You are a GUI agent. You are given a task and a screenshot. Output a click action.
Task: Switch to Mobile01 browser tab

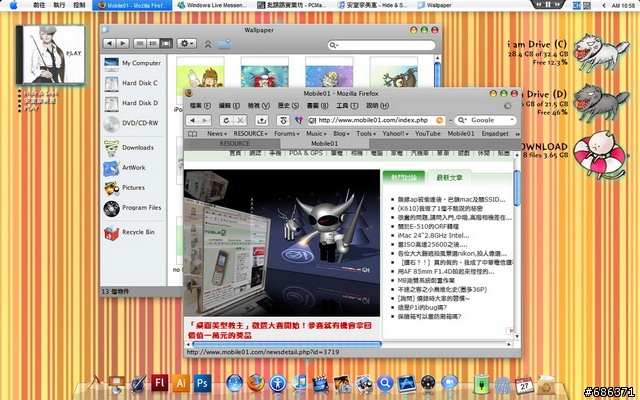point(324,144)
